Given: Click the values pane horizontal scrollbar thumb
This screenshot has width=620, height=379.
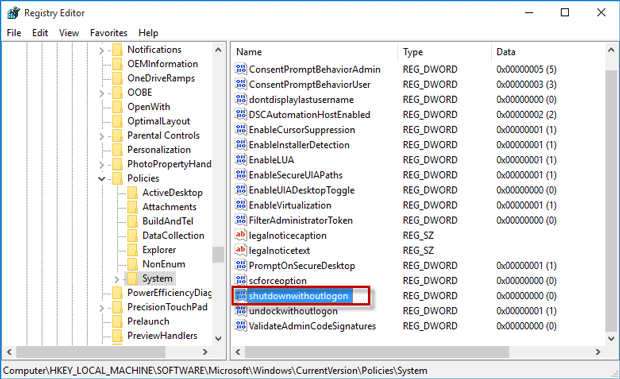Looking at the screenshot, I should click(377, 351).
